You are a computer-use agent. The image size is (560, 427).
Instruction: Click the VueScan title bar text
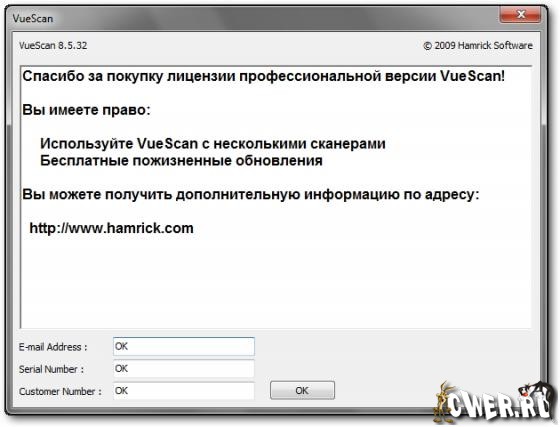click(x=32, y=19)
